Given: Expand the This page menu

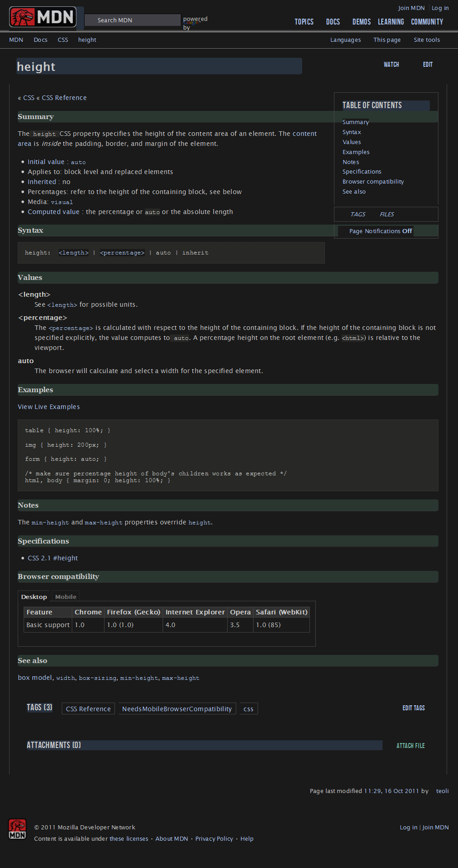Looking at the screenshot, I should 387,40.
